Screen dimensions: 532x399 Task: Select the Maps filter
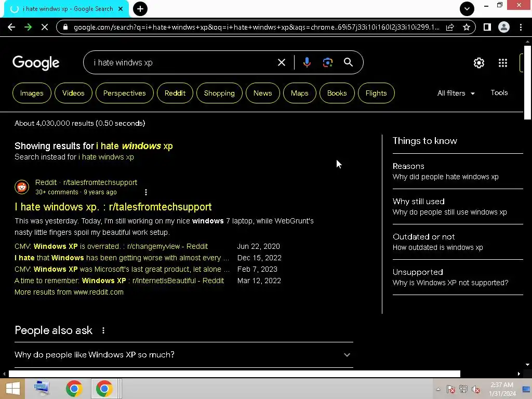tap(300, 93)
